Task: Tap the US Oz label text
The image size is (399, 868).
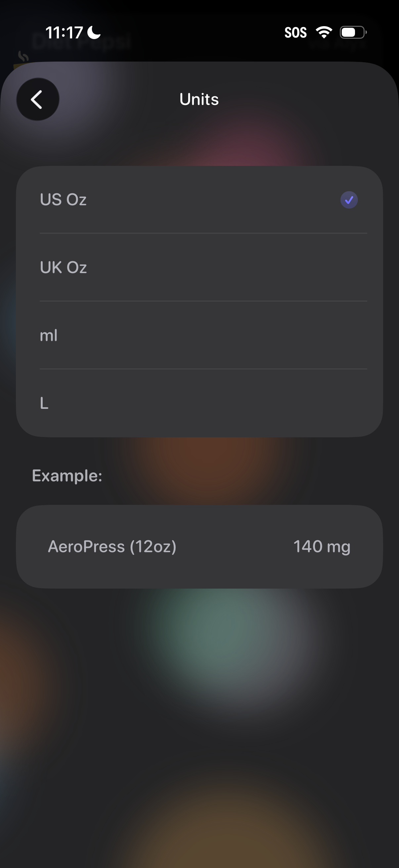Action: (63, 200)
